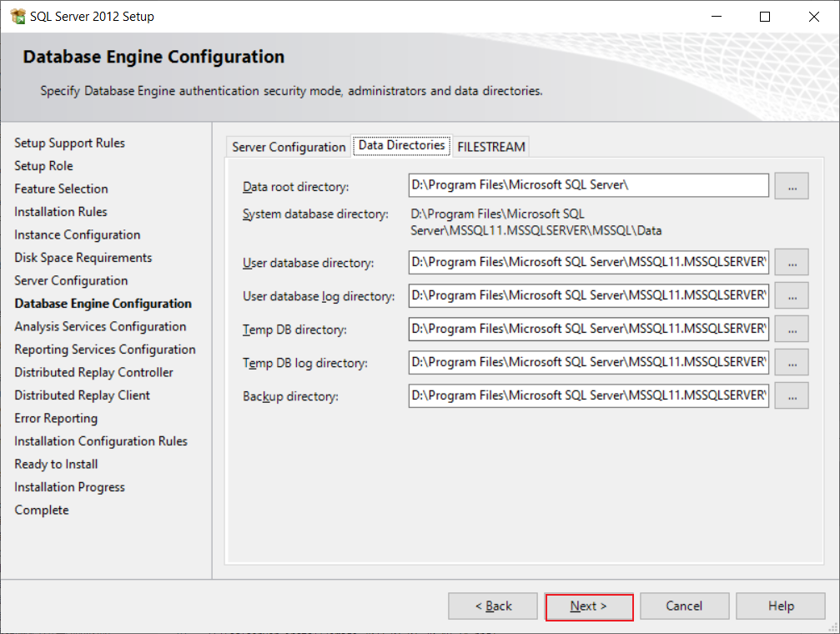The width and height of the screenshot is (840, 634).
Task: Browse for User database directory
Action: pos(792,262)
